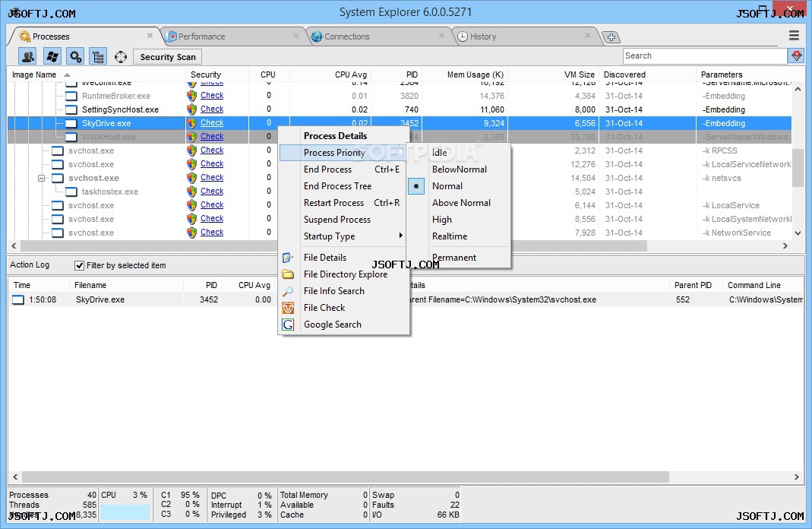Image resolution: width=812 pixels, height=529 pixels.
Task: Set priority to Above Normal
Action: tap(461, 203)
